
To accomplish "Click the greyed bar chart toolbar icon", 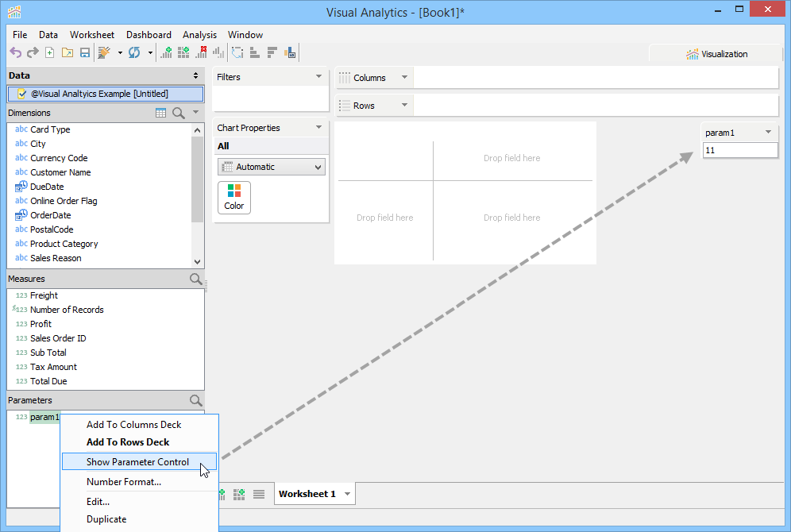I will [218, 52].
